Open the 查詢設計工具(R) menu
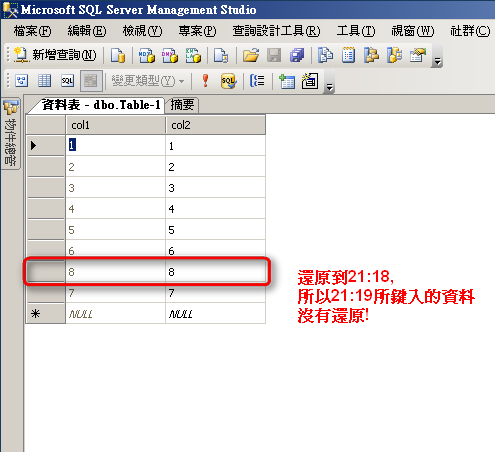 coord(276,31)
